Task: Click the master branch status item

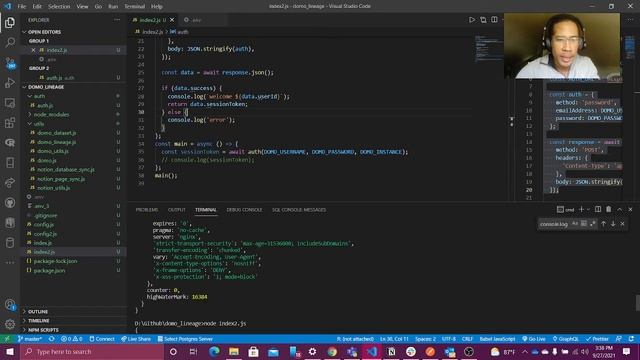Action: (x=30, y=339)
